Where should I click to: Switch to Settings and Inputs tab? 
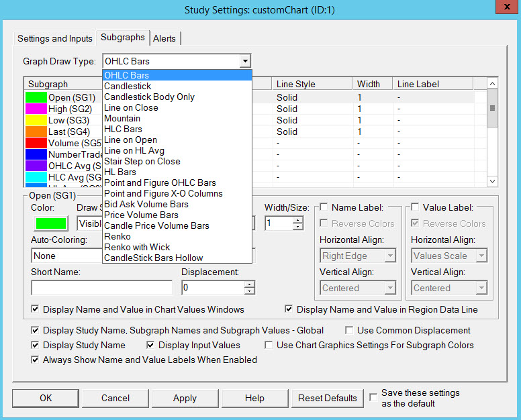[55, 38]
